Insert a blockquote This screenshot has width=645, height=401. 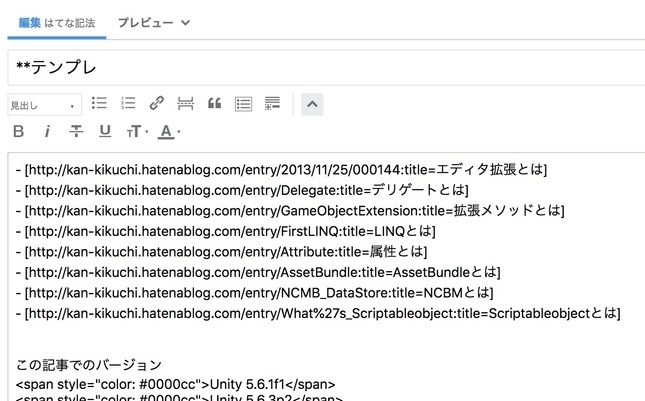coord(214,103)
